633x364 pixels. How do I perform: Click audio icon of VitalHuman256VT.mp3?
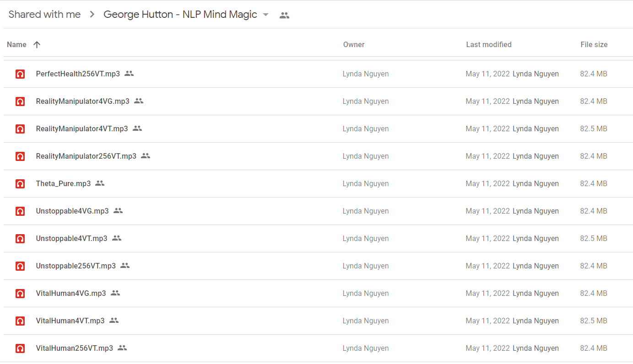20,348
